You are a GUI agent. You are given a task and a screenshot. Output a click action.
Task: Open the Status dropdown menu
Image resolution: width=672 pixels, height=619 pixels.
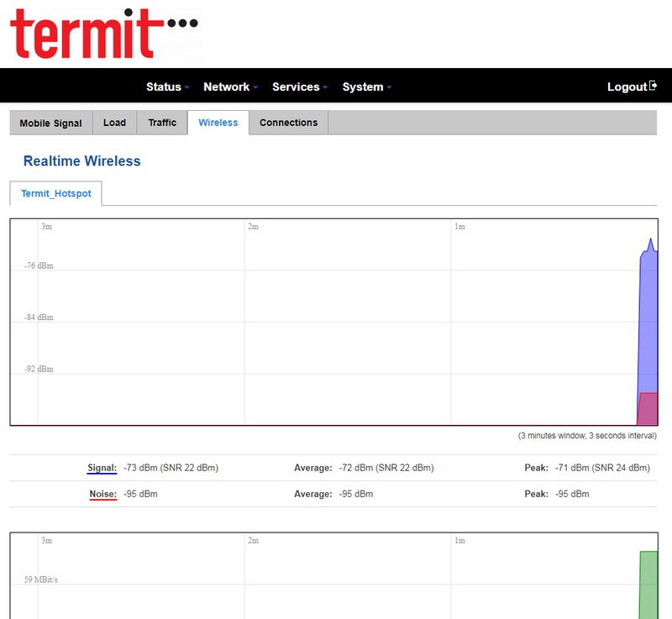[167, 87]
